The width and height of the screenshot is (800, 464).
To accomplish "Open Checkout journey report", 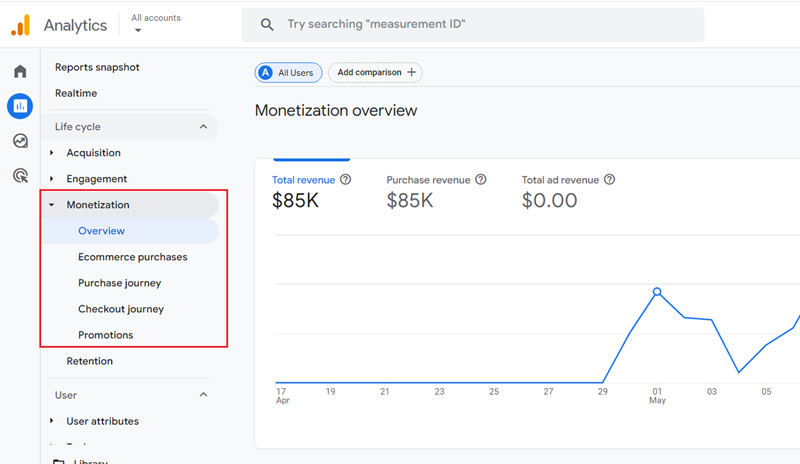I will click(121, 309).
